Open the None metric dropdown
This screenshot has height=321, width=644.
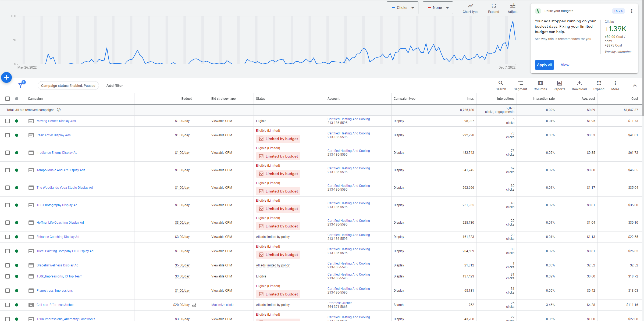click(438, 8)
